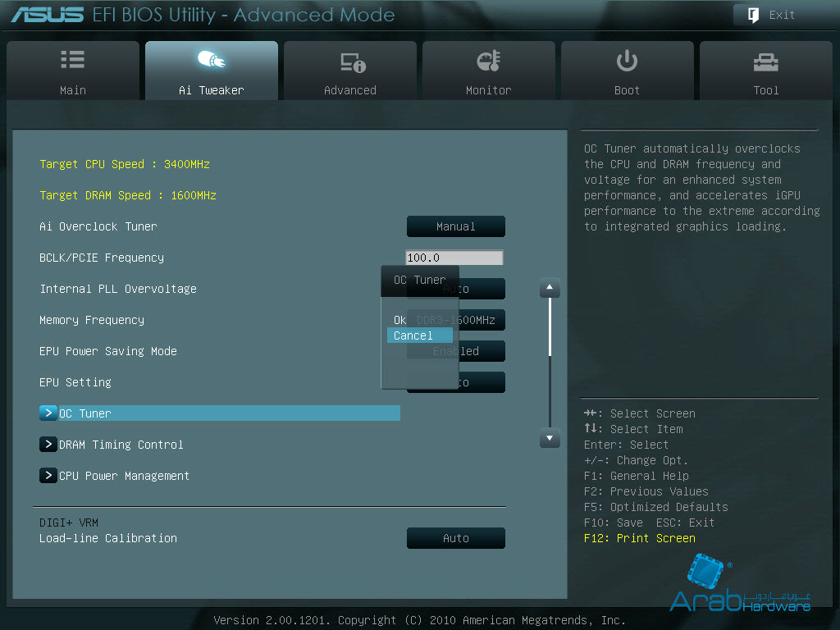Open the Advanced tab
The height and width of the screenshot is (630, 840).
click(350, 71)
